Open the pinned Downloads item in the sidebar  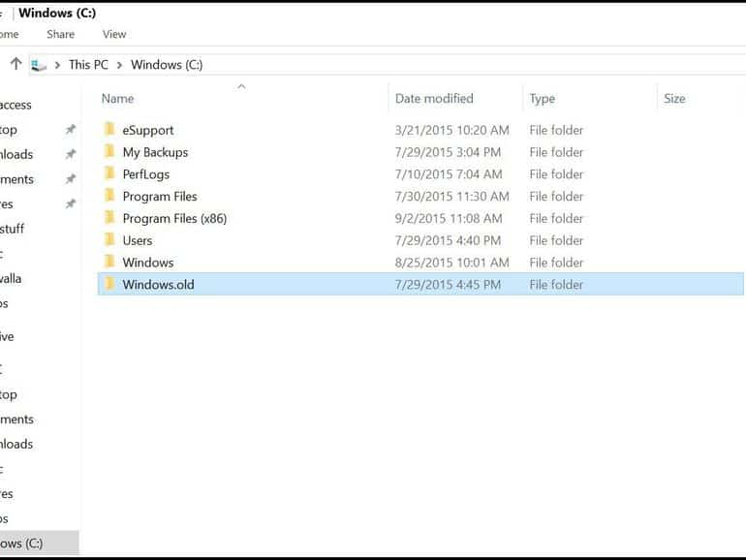coord(16,154)
